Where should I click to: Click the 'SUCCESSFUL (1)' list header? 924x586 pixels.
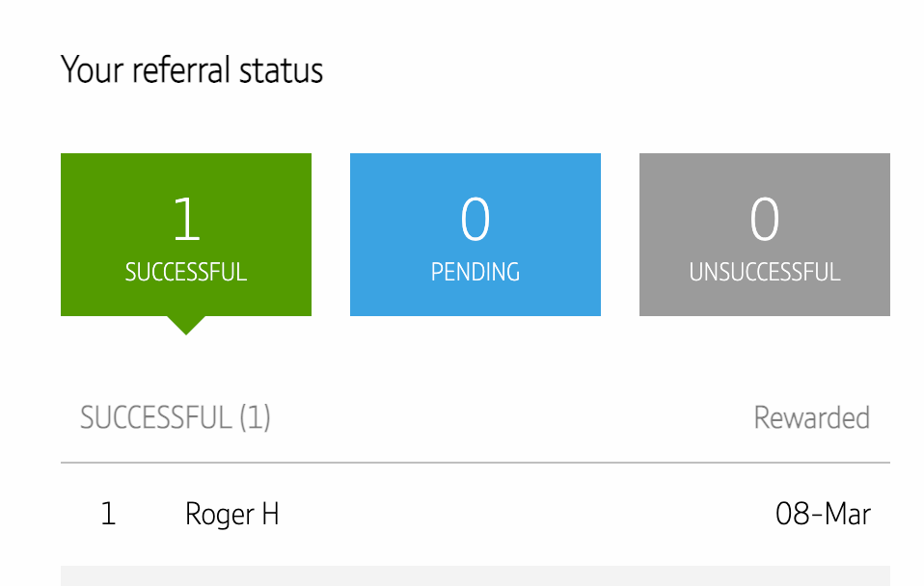coord(175,417)
